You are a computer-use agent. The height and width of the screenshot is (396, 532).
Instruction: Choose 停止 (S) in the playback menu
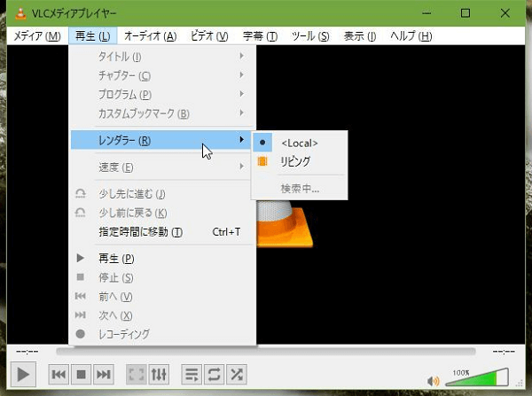coord(162,277)
